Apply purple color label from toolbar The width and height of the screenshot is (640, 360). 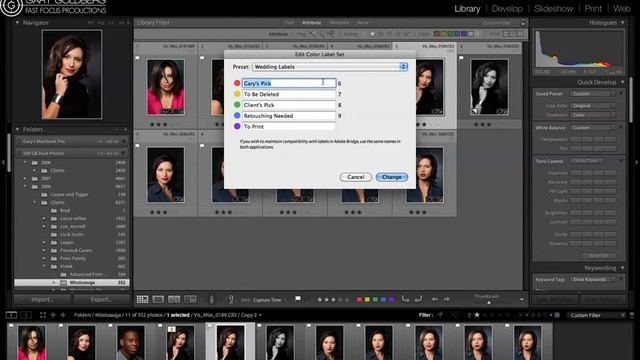(x=391, y=300)
